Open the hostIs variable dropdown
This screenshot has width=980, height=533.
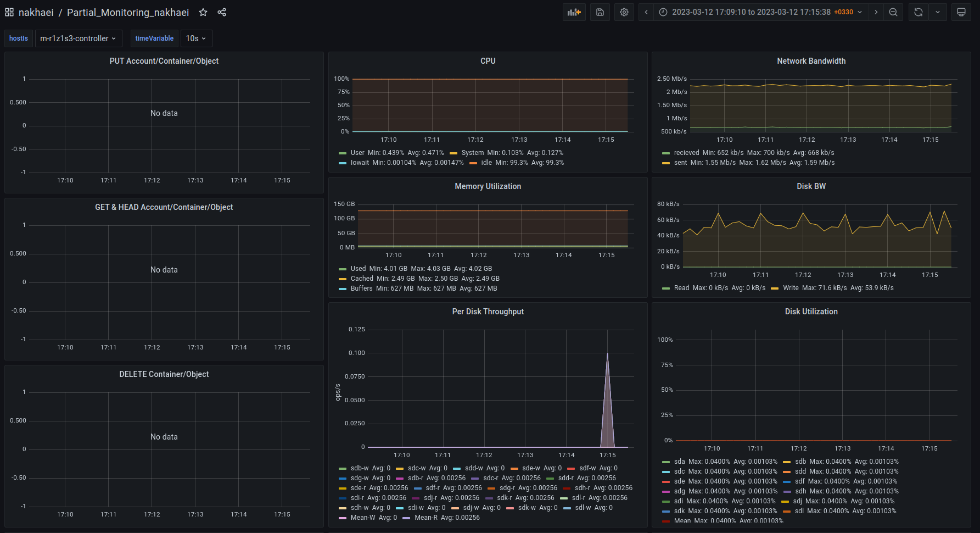[78, 38]
